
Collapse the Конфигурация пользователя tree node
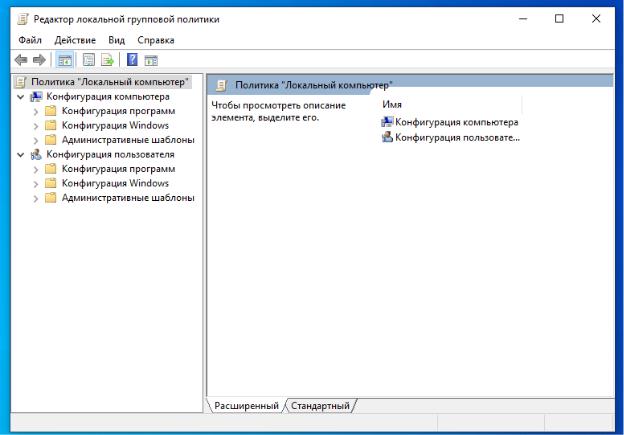[x=21, y=154]
